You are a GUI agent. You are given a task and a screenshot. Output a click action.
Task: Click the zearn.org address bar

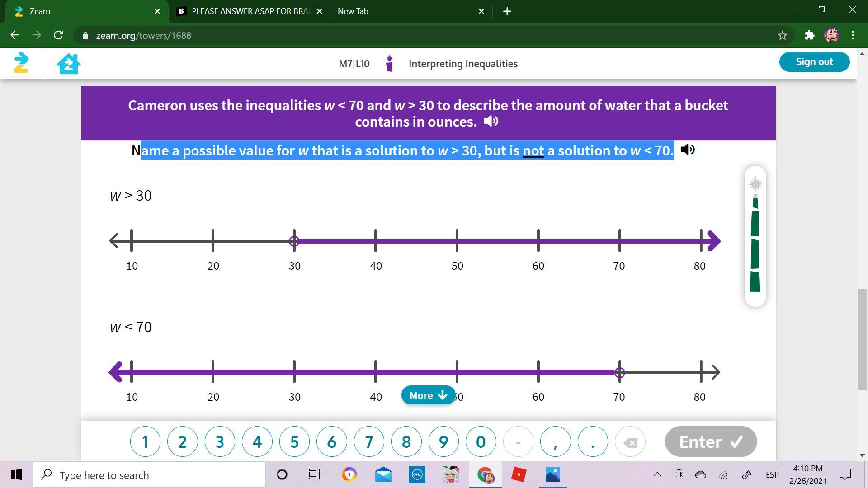[143, 35]
